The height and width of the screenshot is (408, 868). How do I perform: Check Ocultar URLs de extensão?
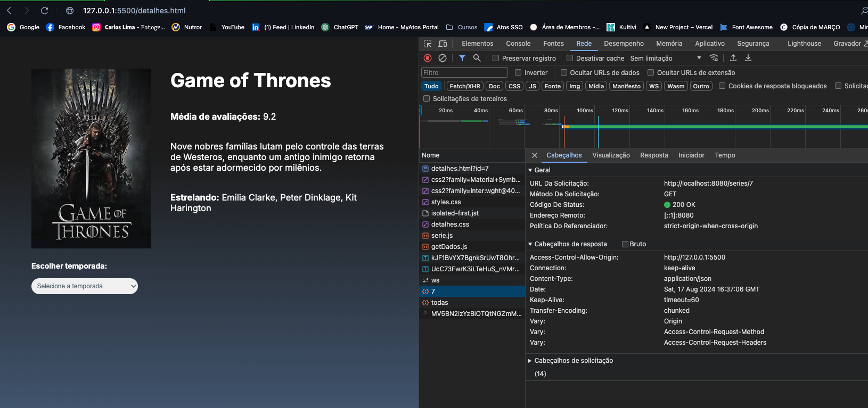(651, 72)
